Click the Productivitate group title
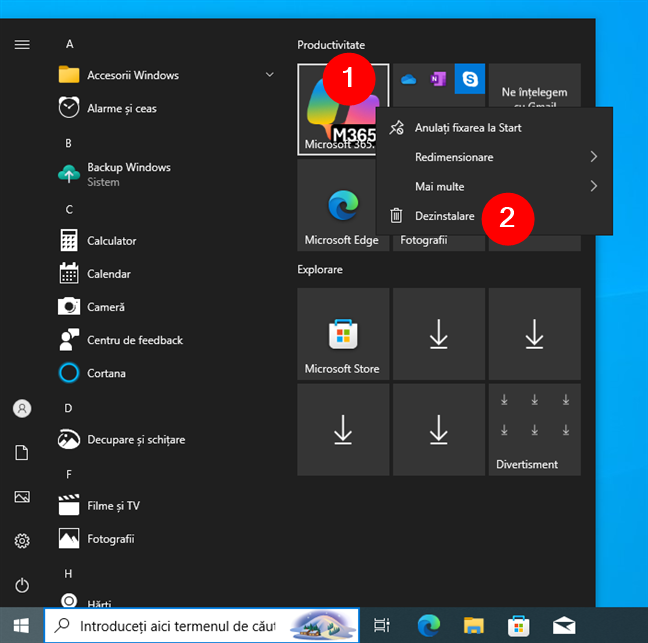The width and height of the screenshot is (648, 643). click(x=331, y=45)
